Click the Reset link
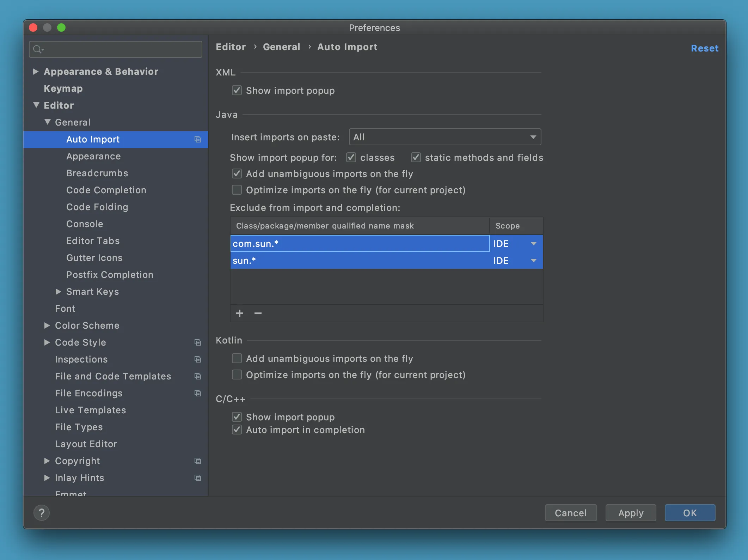Viewport: 748px width, 560px height. pos(704,48)
